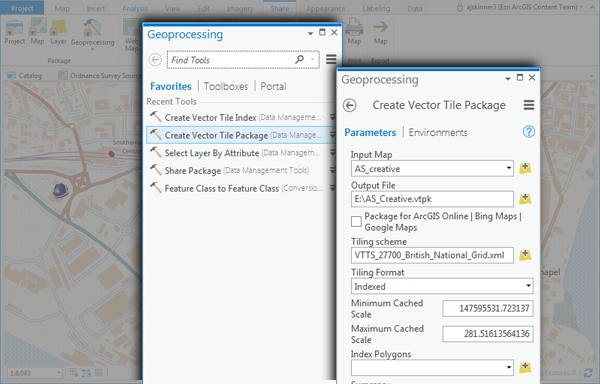This screenshot has width=600, height=384.
Task: Open Create Vector Tile Package recent tool
Action: click(x=241, y=135)
